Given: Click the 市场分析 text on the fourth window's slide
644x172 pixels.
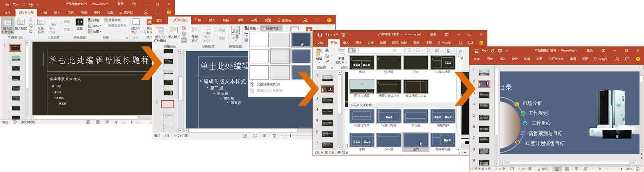Looking at the screenshot, I should tap(532, 103).
